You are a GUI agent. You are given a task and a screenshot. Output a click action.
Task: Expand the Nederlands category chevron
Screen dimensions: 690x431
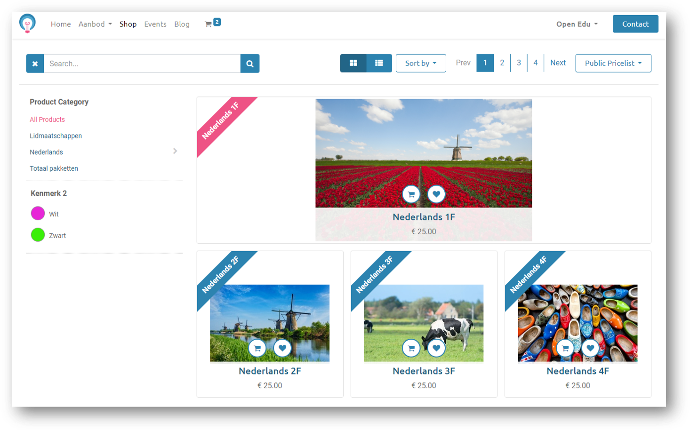(x=175, y=151)
